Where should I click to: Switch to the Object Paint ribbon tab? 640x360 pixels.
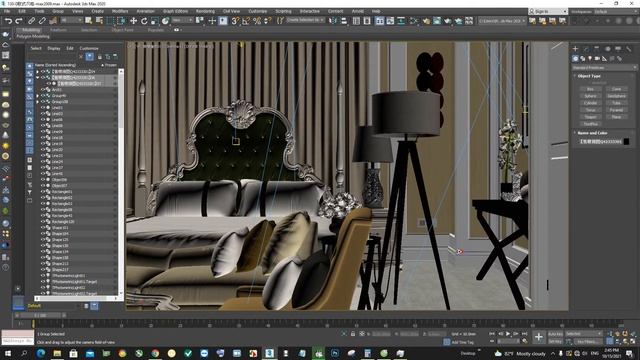coord(122,30)
